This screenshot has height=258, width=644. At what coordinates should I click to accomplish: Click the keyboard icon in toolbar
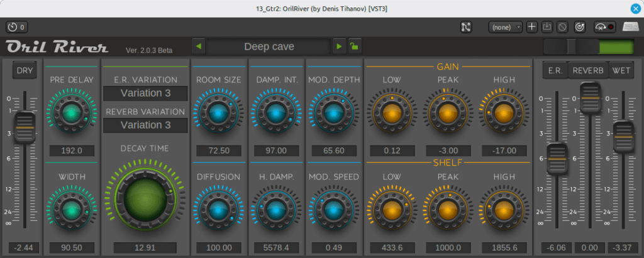pyautogui.click(x=630, y=27)
